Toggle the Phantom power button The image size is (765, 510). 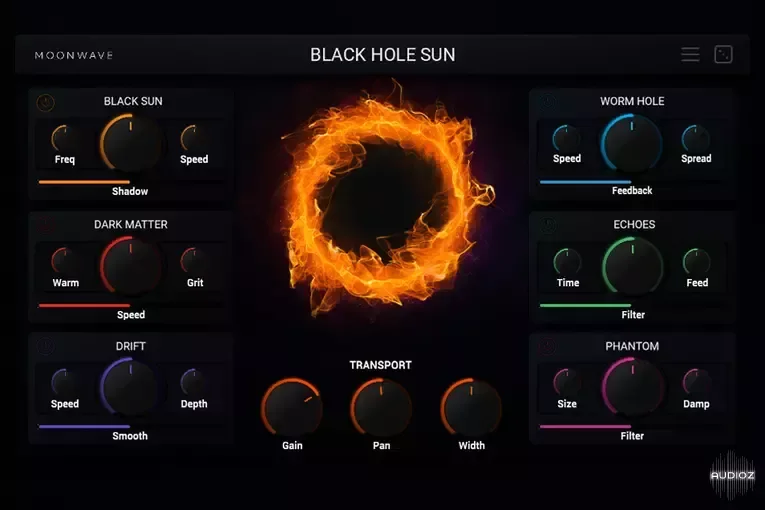click(547, 347)
